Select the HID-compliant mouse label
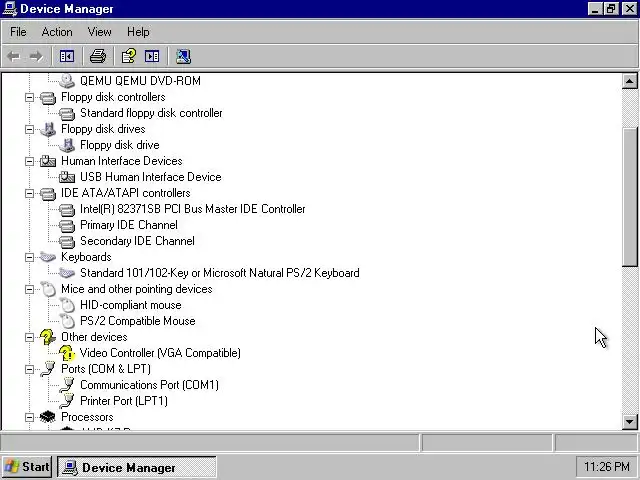This screenshot has width=640, height=480. point(131,305)
